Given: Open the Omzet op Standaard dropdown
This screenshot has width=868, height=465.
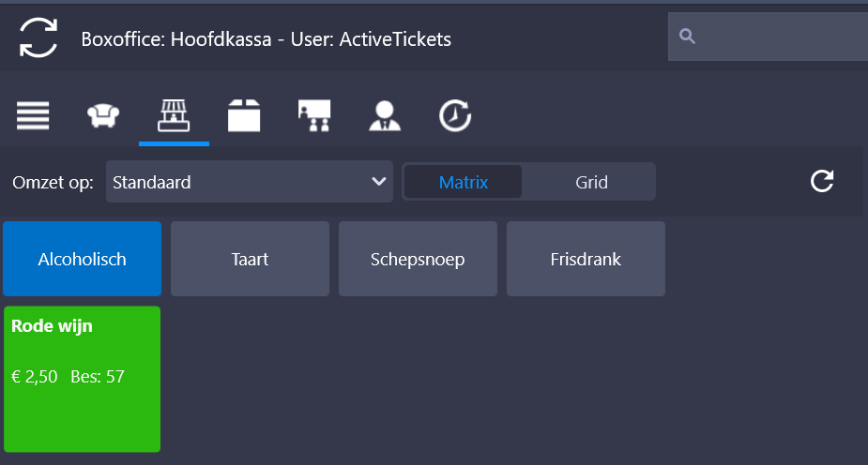Looking at the screenshot, I should click(x=249, y=181).
